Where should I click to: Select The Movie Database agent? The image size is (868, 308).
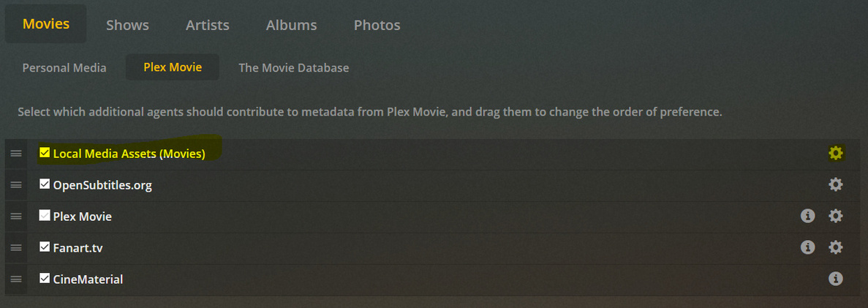click(x=293, y=67)
